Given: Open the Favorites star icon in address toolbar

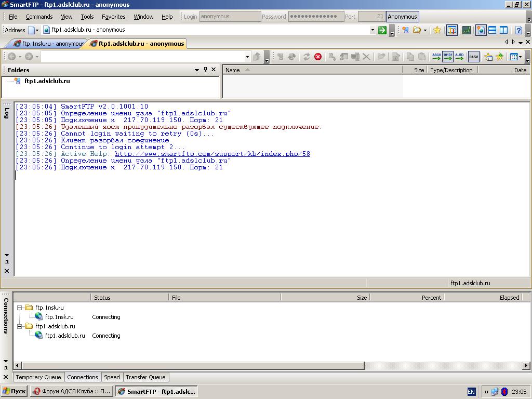Looking at the screenshot, I should 437,30.
